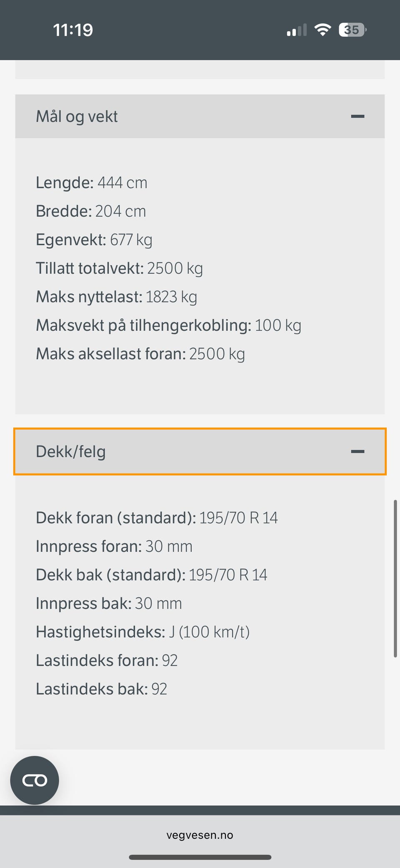Click minus icon in Mål og vekt header
The image size is (400, 868).
[357, 116]
